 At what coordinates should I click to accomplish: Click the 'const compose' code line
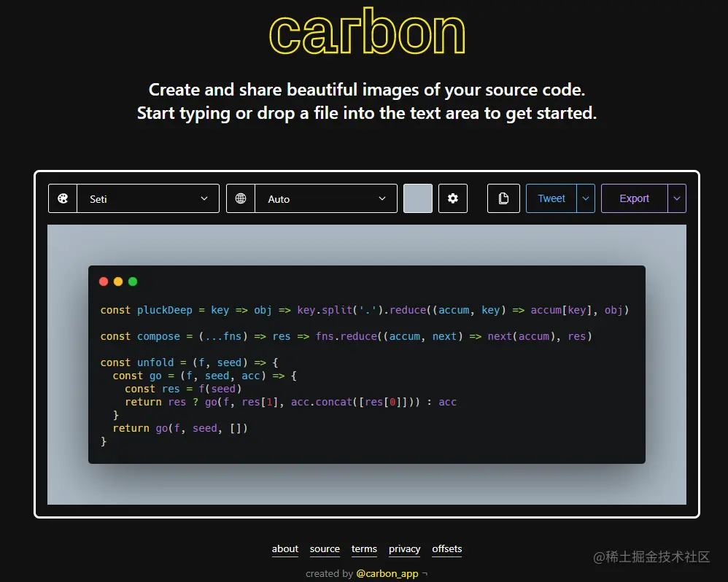pos(346,336)
